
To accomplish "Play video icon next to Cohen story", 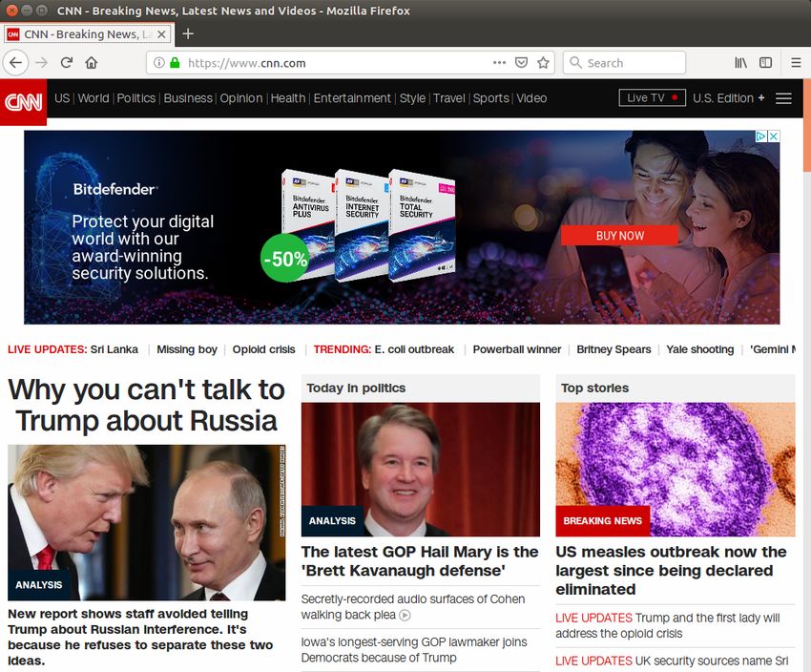I will (405, 615).
